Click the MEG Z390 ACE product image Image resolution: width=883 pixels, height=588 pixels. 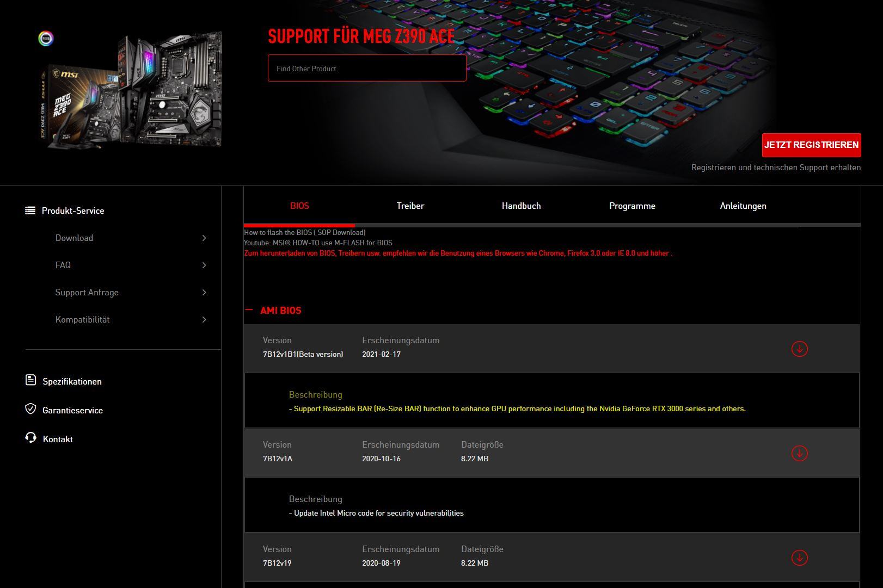click(x=132, y=90)
